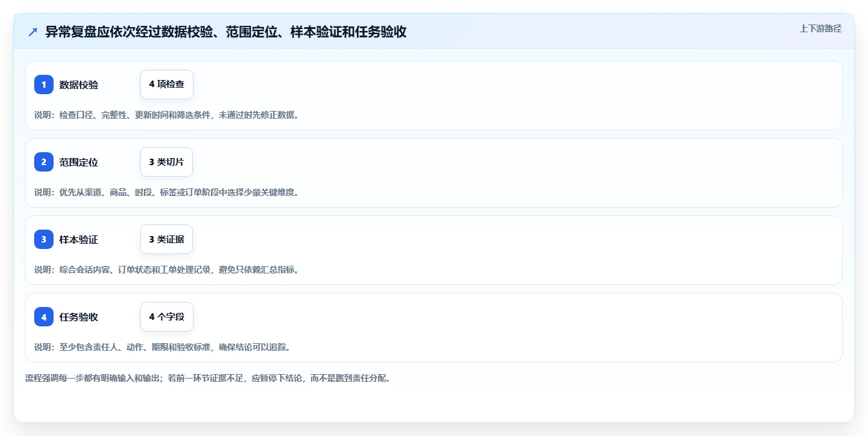
Task: Click the arrow icon beside the header title
Action: (33, 32)
